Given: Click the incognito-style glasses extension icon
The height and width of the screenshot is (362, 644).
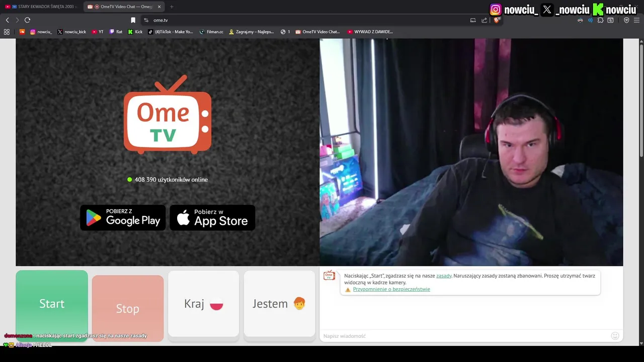Looking at the screenshot, I should pyautogui.click(x=580, y=20).
